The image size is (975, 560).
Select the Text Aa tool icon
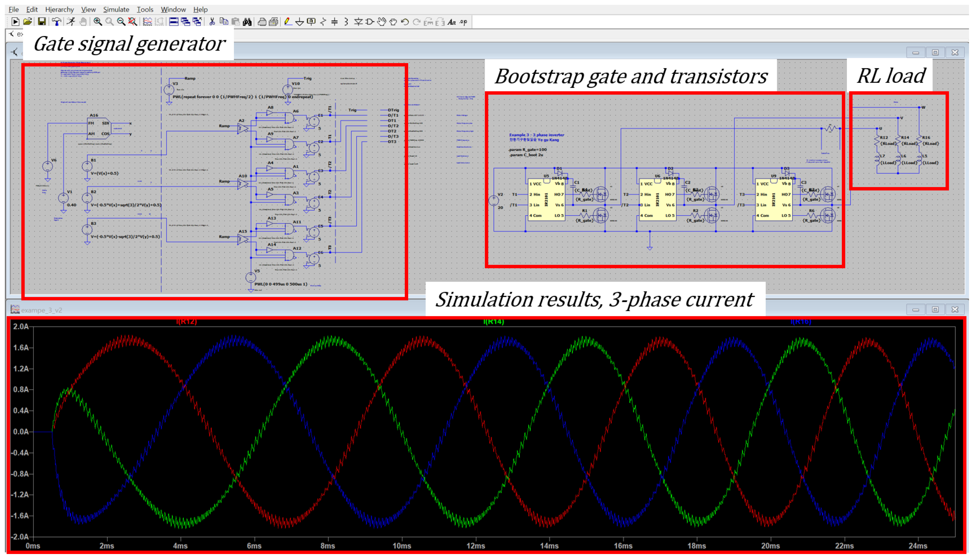(452, 22)
